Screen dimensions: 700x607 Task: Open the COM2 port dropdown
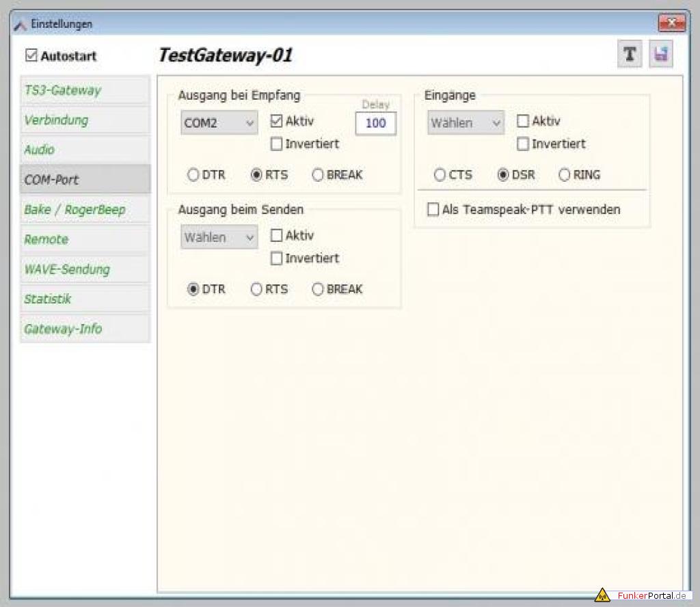(219, 124)
